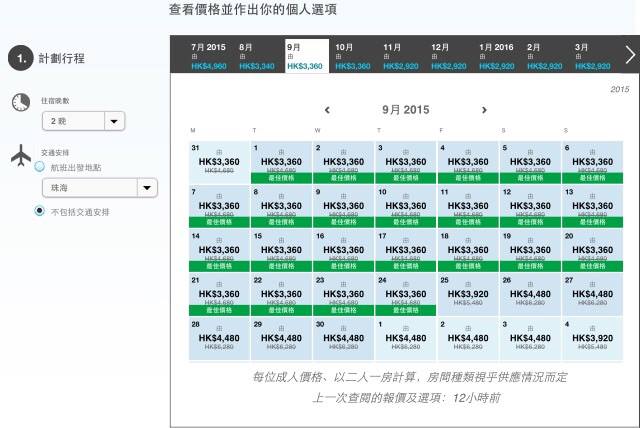Click the clock icon for nights of stay
The height and width of the screenshot is (428, 640).
coord(21,104)
